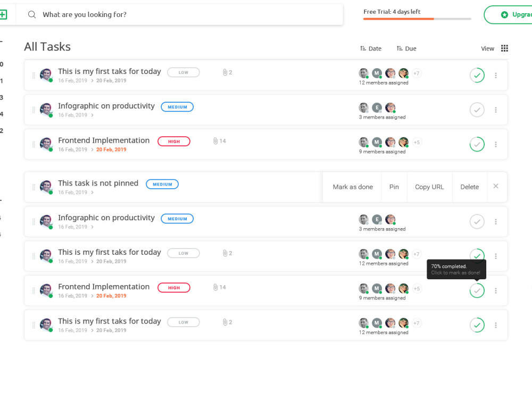Mark Infographic on productivity as done
This screenshot has width=532, height=399.
[477, 110]
